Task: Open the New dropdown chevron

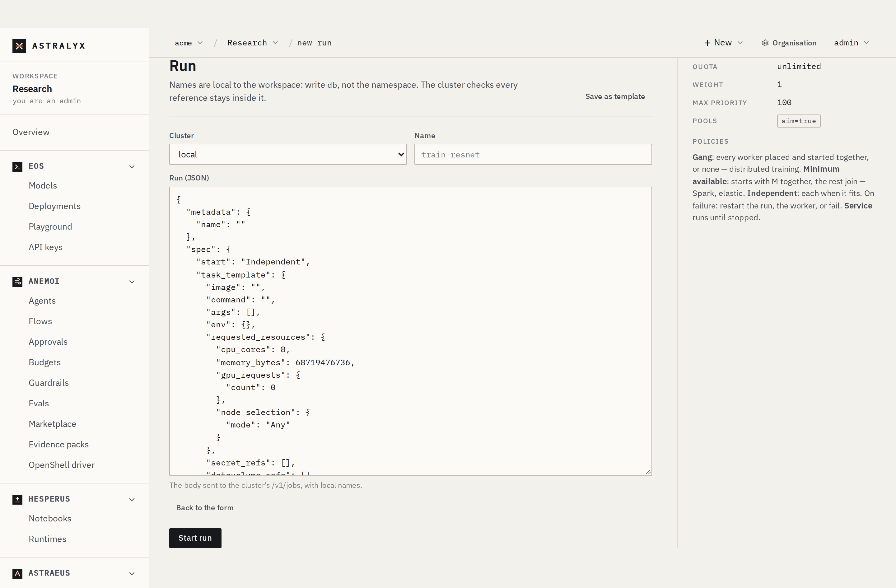Action: point(740,43)
